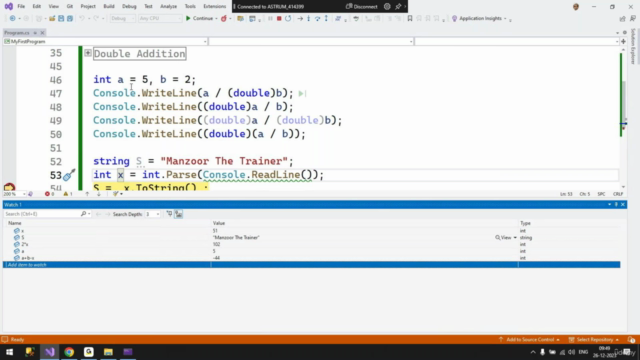Viewport: 640px width, 360px height.
Task: Open the 200 % zoom level dropdown
Action: point(14,194)
